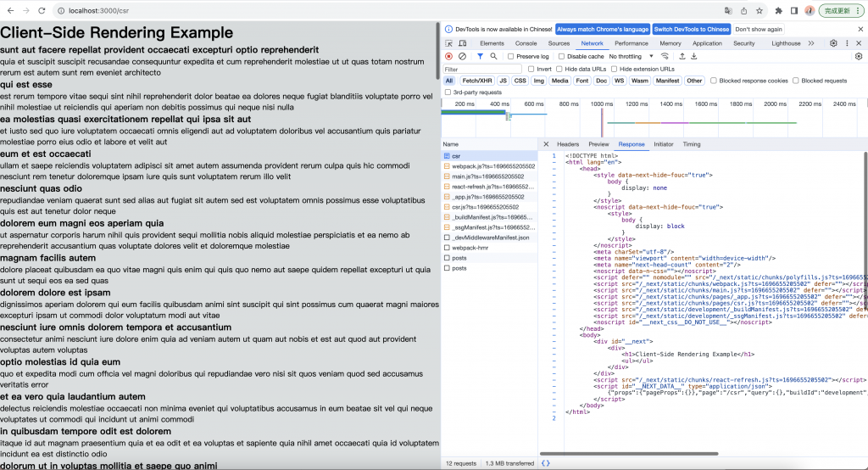The image size is (868, 470).
Task: Click Always match Chrome's language
Action: pos(603,30)
